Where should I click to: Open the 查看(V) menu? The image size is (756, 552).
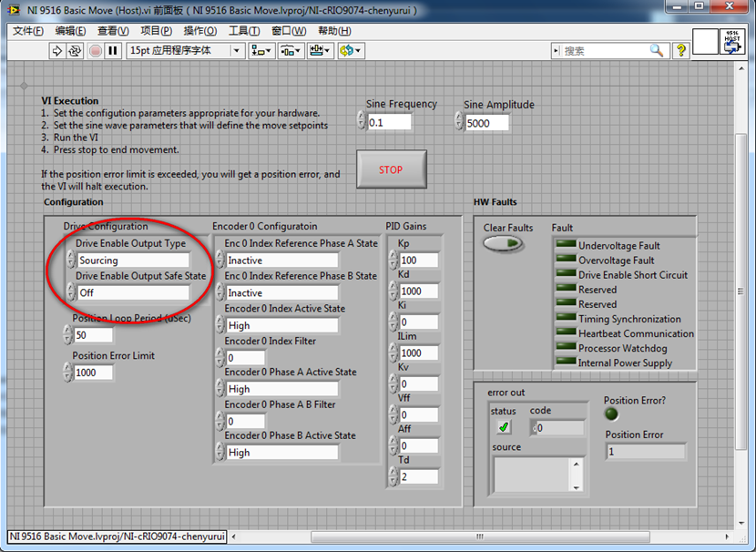pos(113,31)
